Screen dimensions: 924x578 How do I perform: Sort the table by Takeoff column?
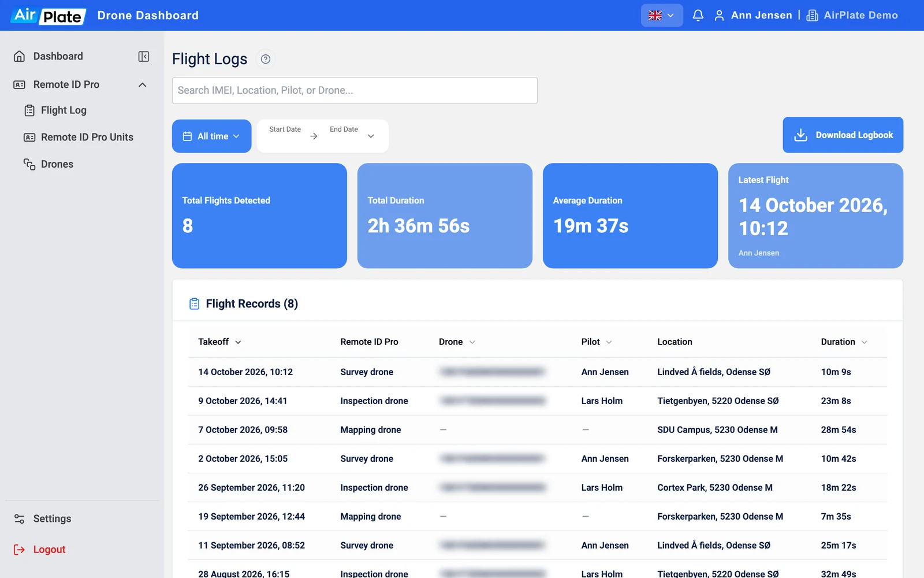219,342
